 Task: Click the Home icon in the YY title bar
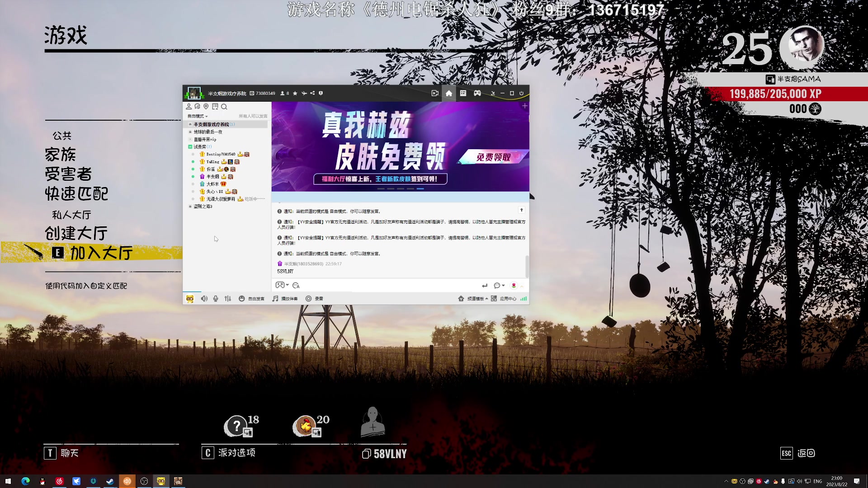click(449, 93)
